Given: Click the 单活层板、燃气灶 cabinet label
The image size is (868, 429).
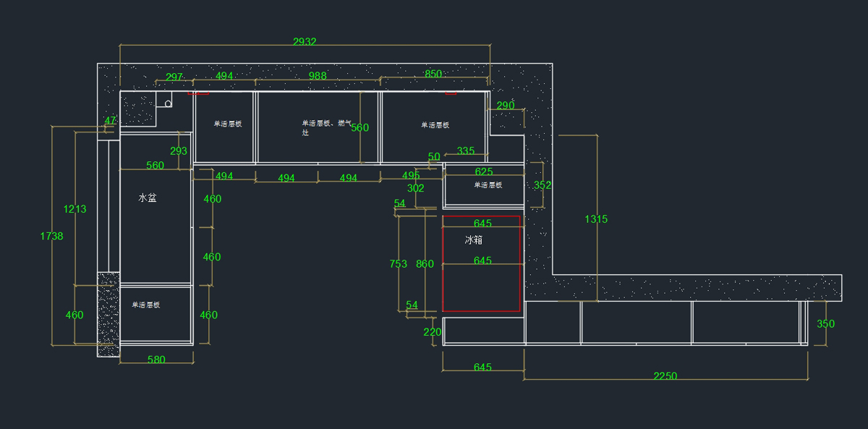Looking at the screenshot, I should 325,127.
